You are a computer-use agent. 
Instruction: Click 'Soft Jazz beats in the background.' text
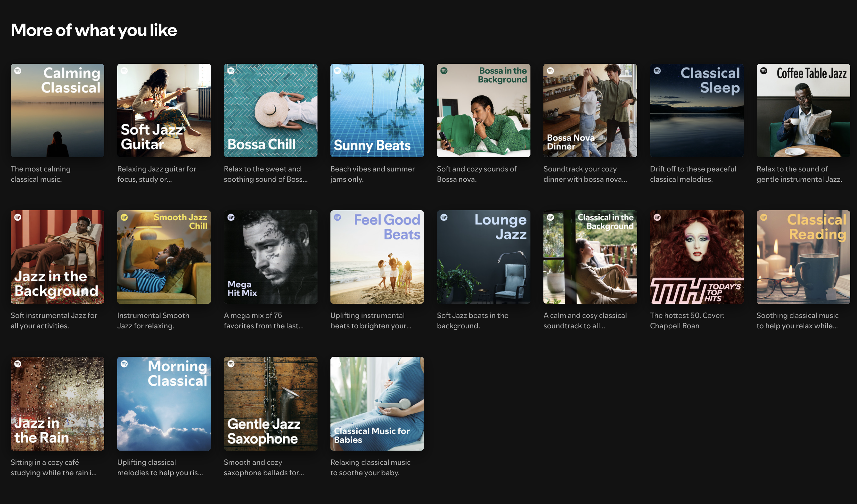point(473,321)
